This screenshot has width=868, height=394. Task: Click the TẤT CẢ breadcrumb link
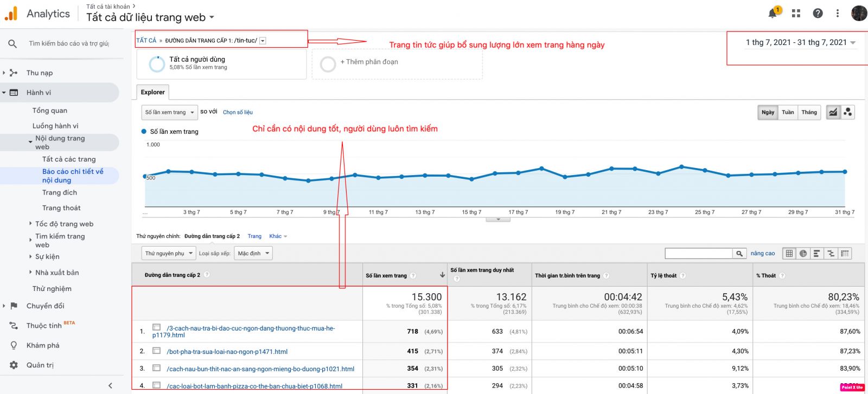pyautogui.click(x=146, y=41)
